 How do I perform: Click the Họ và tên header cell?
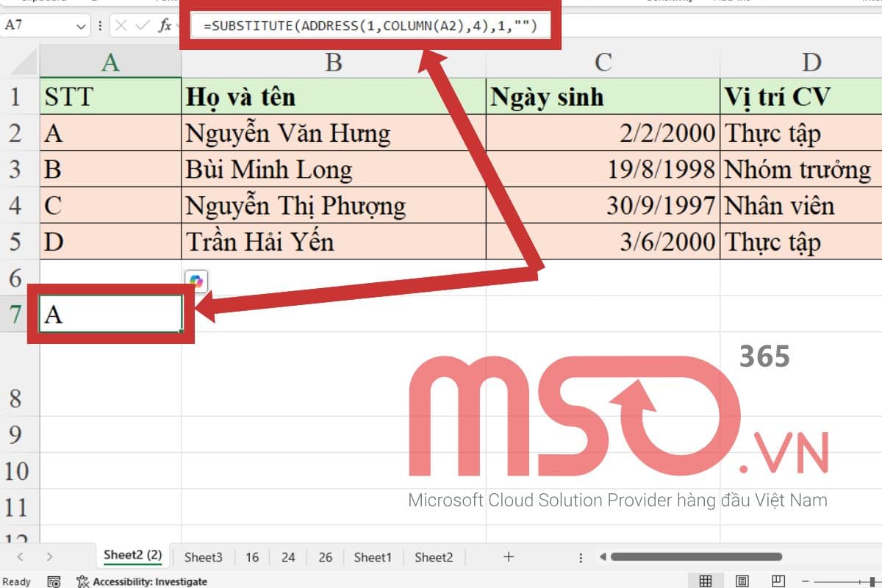(334, 96)
